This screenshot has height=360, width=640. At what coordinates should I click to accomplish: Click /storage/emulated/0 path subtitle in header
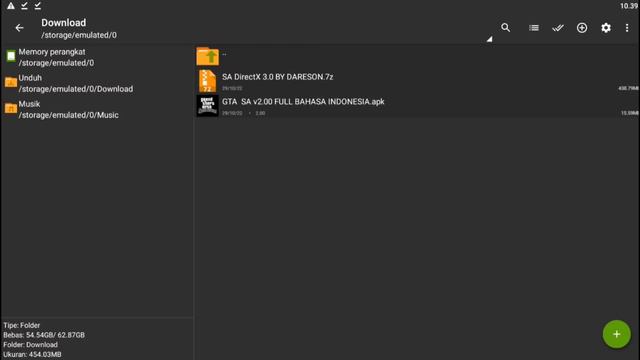(79, 36)
